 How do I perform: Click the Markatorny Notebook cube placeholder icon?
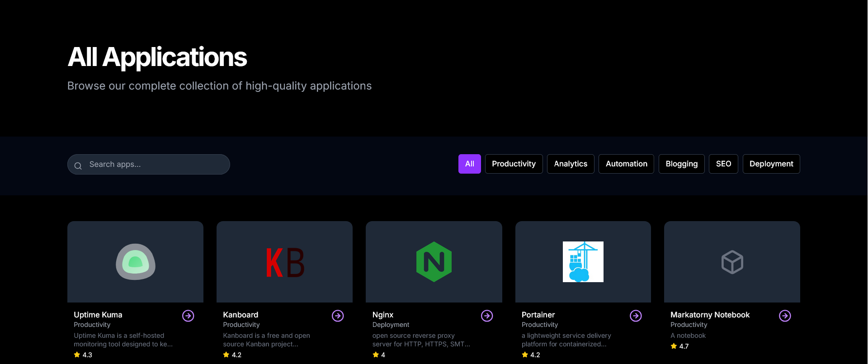tap(732, 262)
